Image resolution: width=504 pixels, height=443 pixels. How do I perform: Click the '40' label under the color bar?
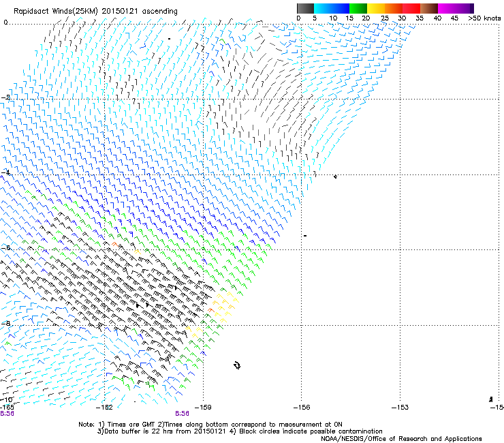pyautogui.click(x=437, y=18)
